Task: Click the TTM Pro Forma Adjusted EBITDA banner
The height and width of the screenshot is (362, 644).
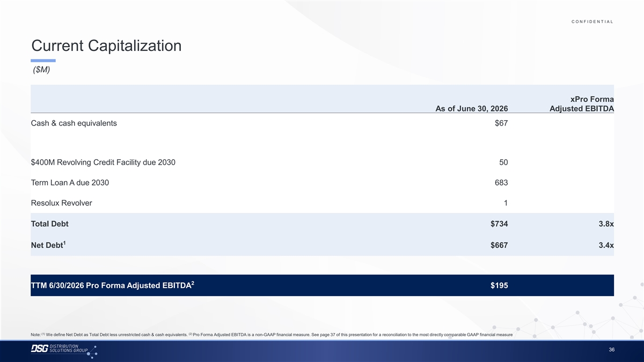Action: pos(322,285)
